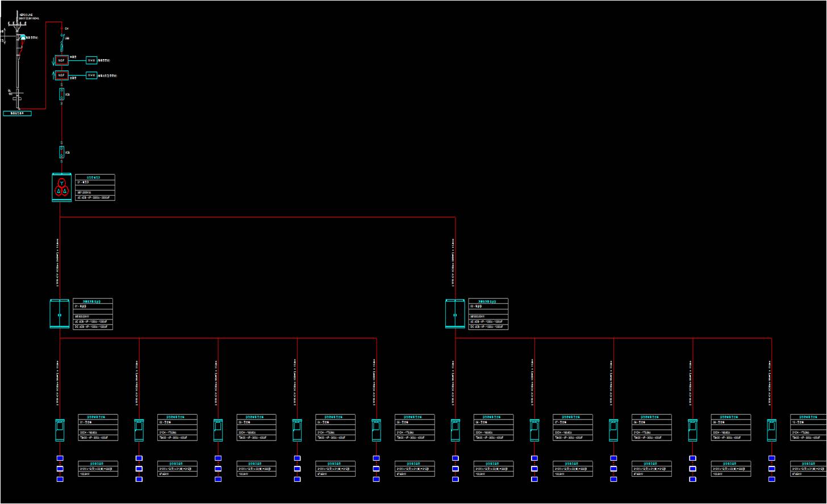Select the red transformer Y-delta symbol
The height and width of the screenshot is (504, 827).
61,187
